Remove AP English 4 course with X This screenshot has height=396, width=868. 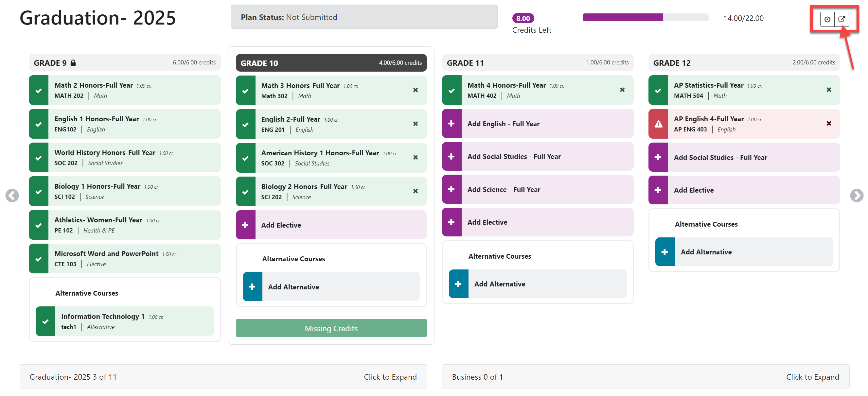[829, 123]
